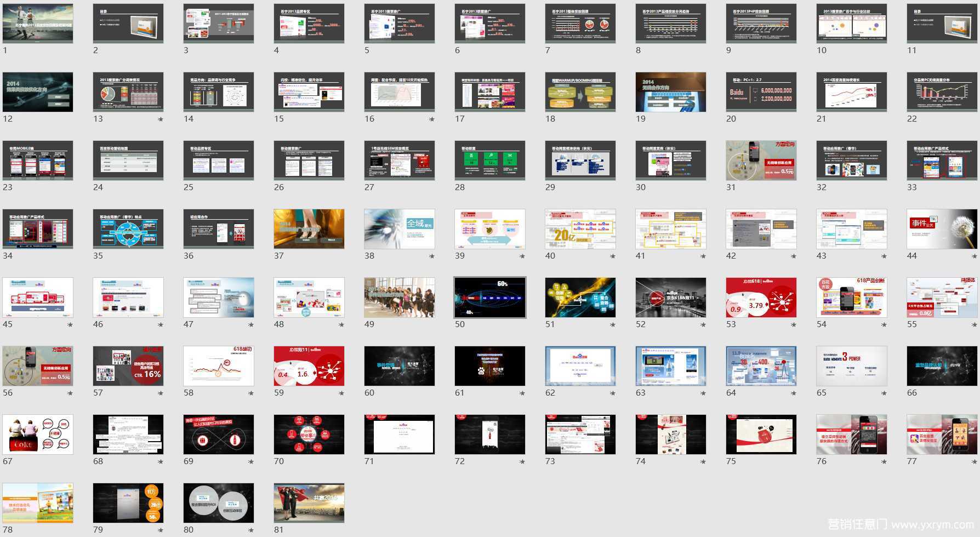Click the animation star icon under slide 40
The image size is (980, 537).
tap(613, 256)
